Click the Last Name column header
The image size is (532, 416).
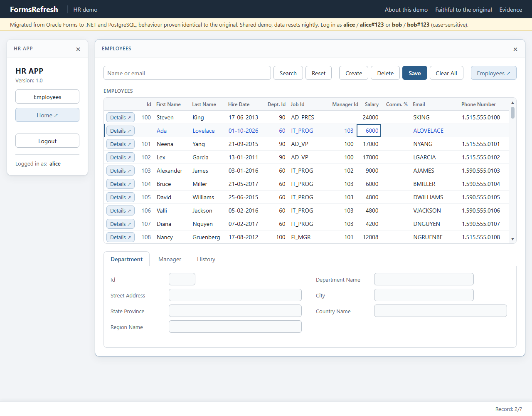coord(204,104)
